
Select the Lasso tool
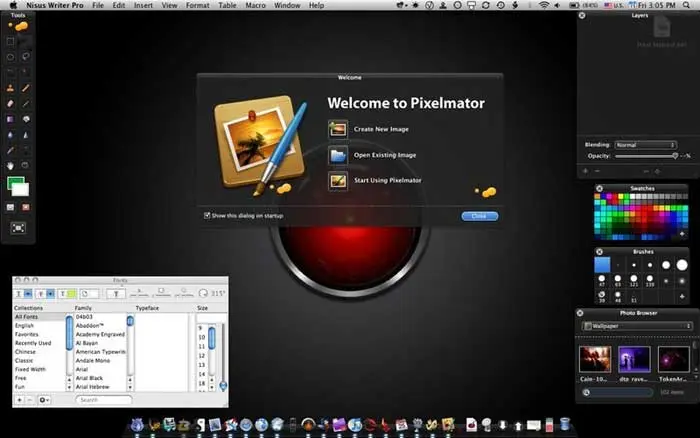click(x=25, y=57)
